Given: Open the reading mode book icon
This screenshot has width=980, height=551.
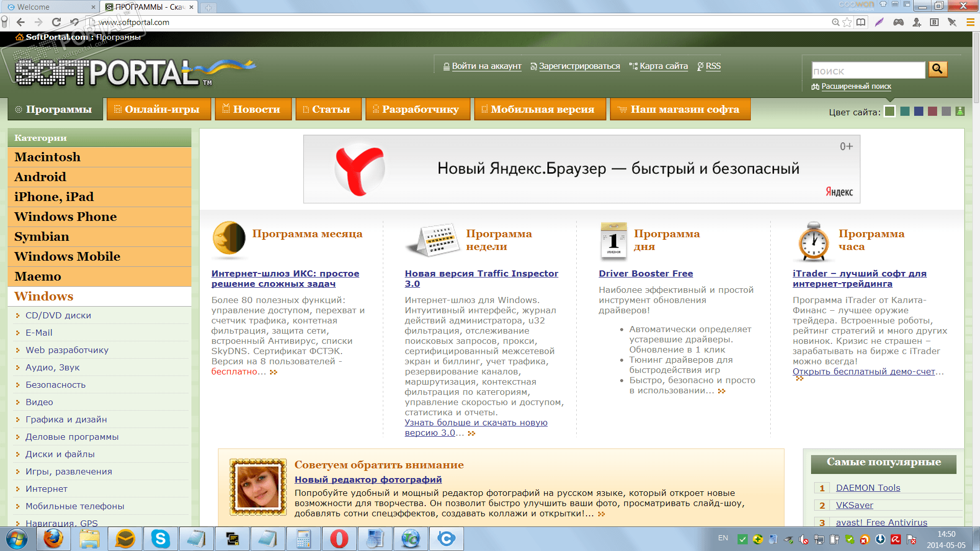Looking at the screenshot, I should (x=861, y=22).
